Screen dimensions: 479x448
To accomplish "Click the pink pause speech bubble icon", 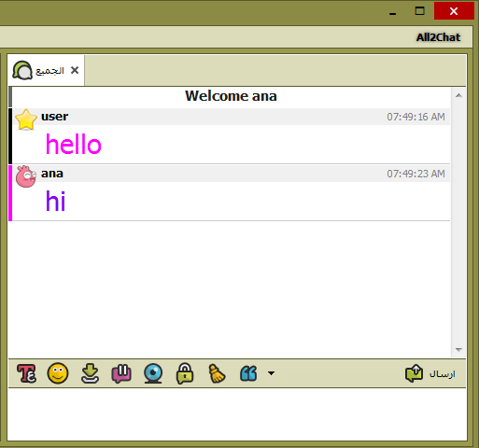I will (x=121, y=373).
